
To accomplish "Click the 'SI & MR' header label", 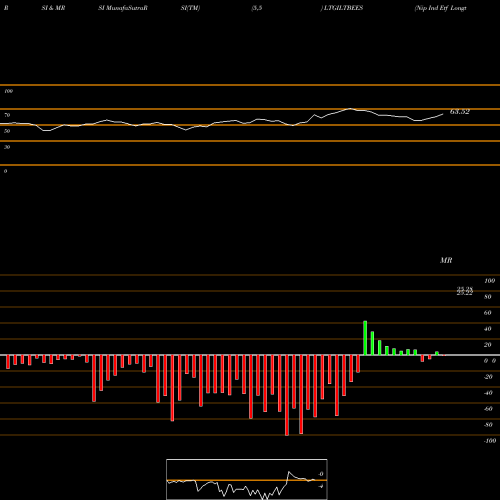I will pos(53,8).
